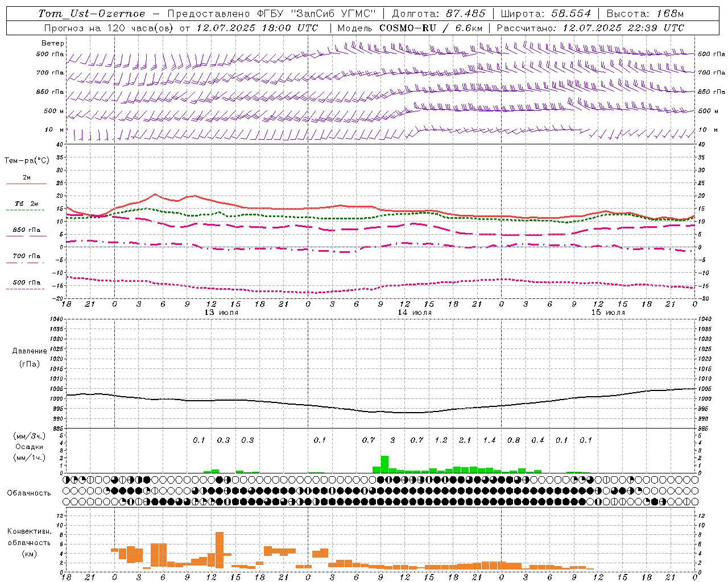Click the Облачность cloud cover label
728x582 pixels.
click(29, 493)
